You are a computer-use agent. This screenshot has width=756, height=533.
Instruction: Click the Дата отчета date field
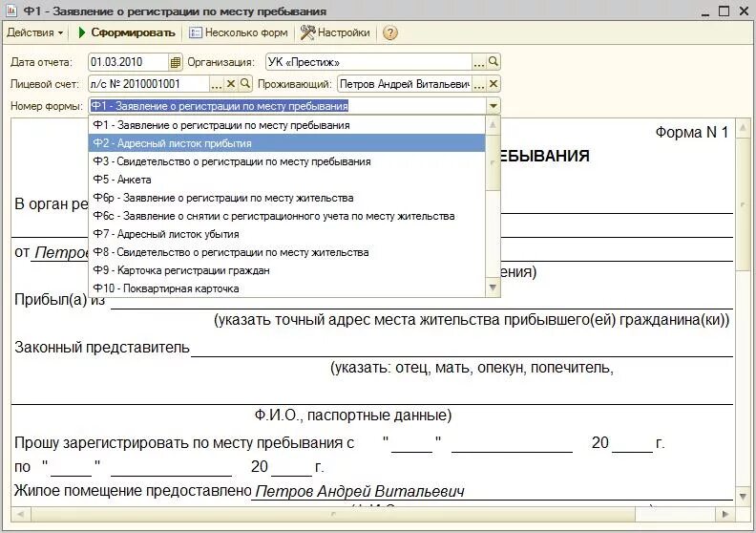128,62
